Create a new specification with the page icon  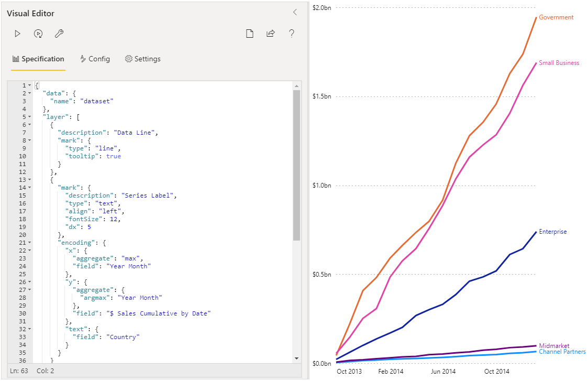click(250, 34)
